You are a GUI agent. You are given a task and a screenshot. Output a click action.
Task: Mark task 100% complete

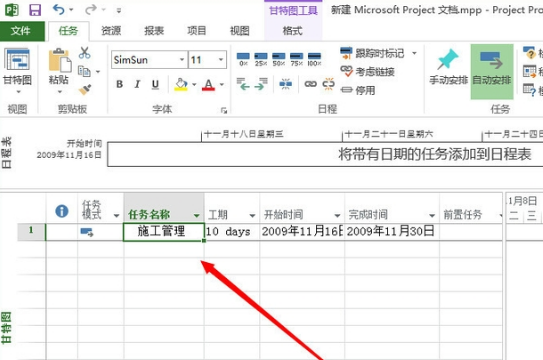click(x=314, y=59)
